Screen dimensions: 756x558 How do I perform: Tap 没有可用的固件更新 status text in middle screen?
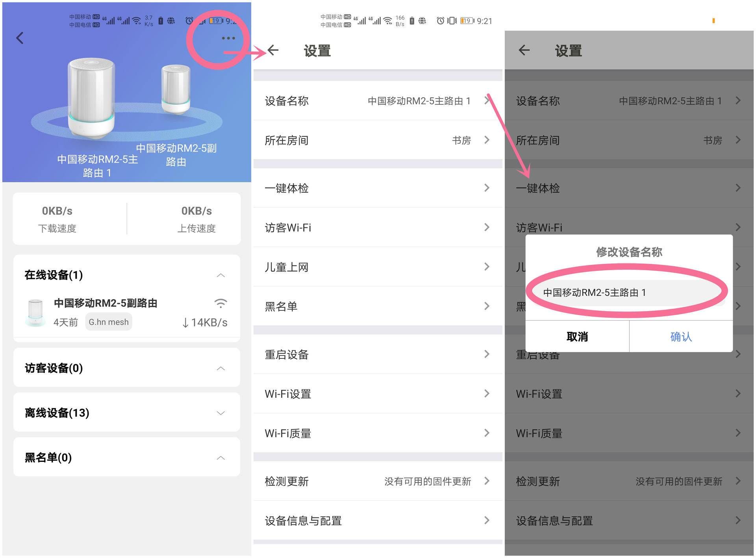tap(428, 481)
